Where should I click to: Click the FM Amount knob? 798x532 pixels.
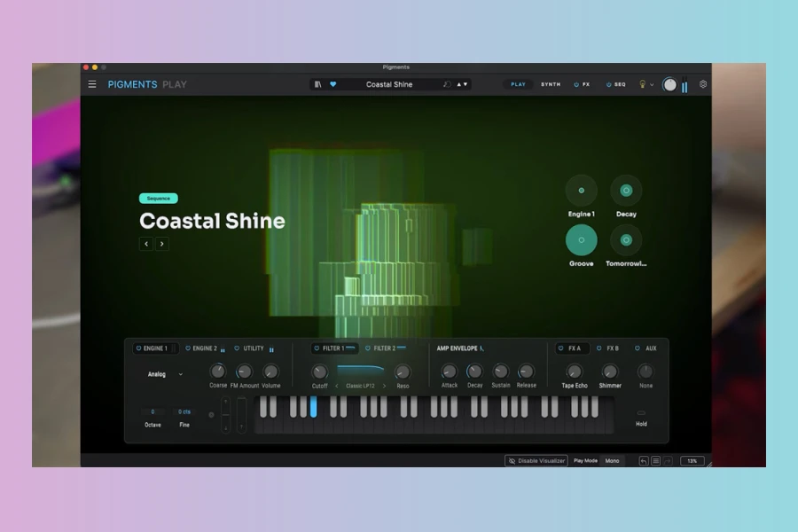[245, 372]
